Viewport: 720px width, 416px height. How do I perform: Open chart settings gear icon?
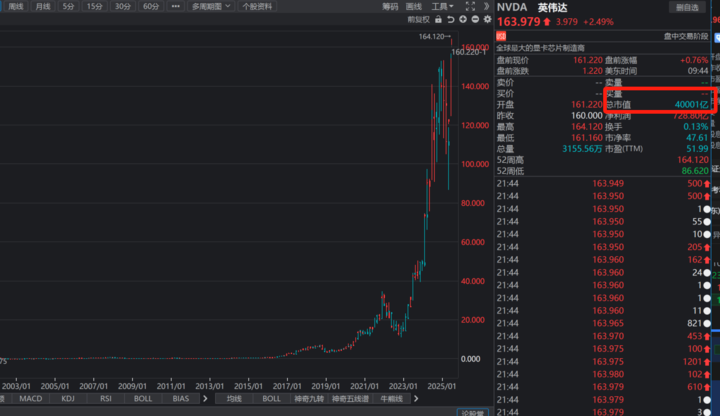(x=487, y=19)
